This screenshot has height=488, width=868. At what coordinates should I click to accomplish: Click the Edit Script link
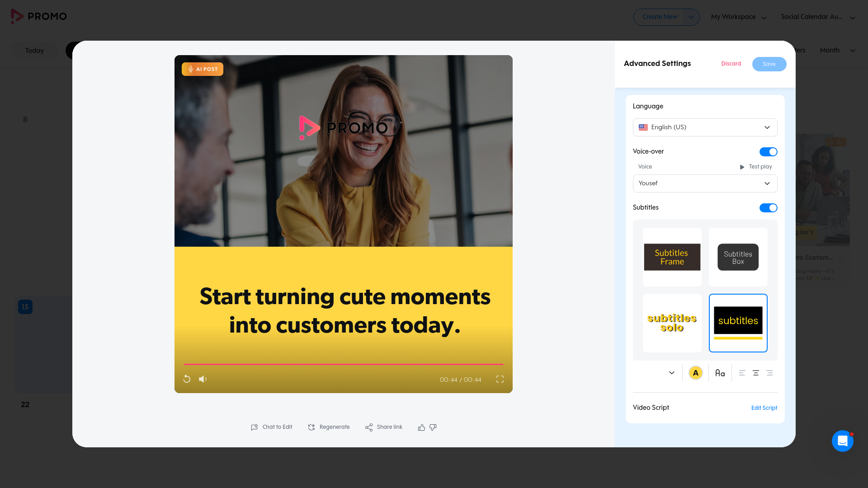(x=764, y=408)
